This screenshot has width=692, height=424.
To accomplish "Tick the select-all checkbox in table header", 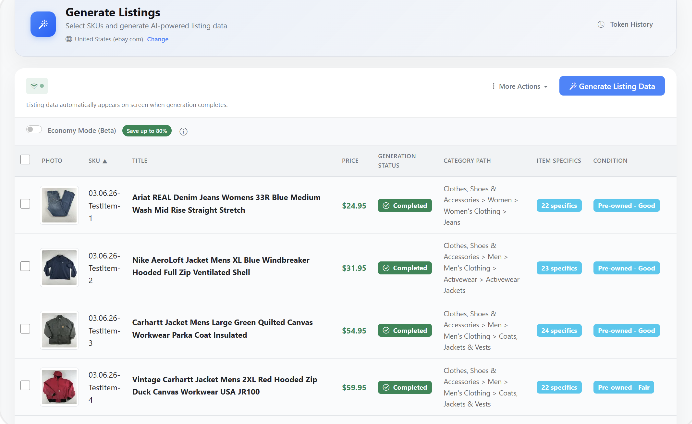I will (25, 160).
